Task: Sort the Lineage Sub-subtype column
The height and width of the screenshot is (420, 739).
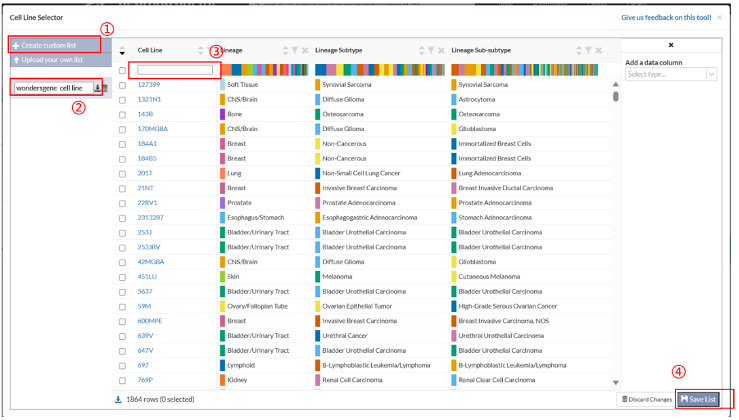Action: pos(579,50)
